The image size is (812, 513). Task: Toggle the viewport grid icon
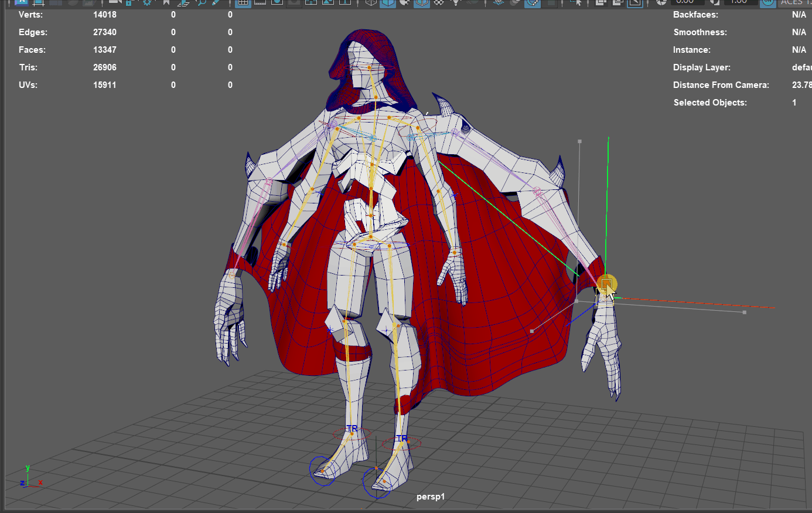(x=243, y=2)
